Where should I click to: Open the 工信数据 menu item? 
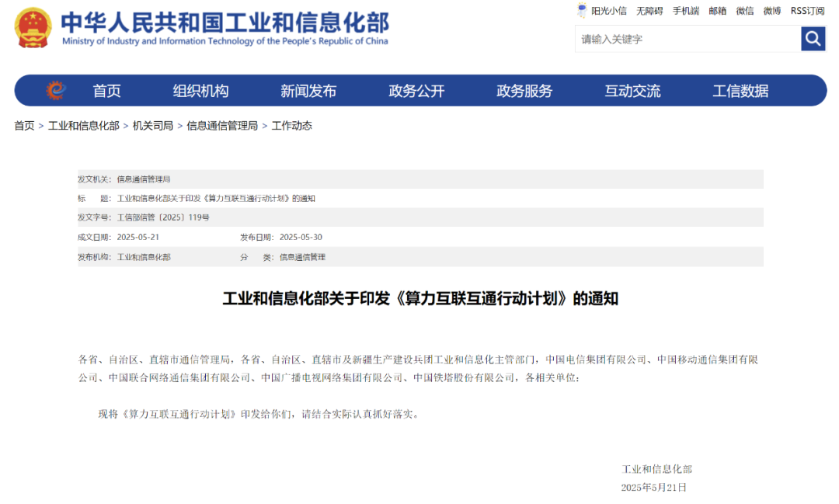740,91
